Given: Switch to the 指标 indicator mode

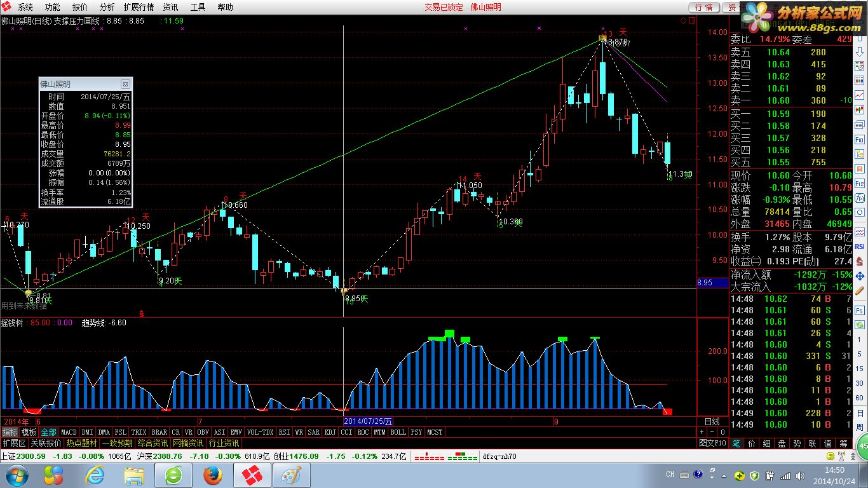Looking at the screenshot, I should [10, 432].
